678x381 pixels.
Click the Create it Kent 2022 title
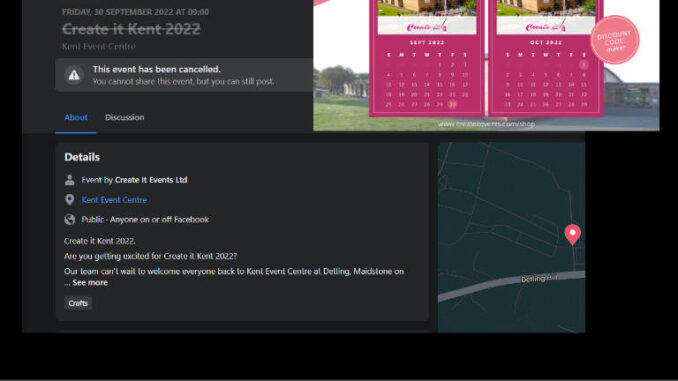click(131, 29)
